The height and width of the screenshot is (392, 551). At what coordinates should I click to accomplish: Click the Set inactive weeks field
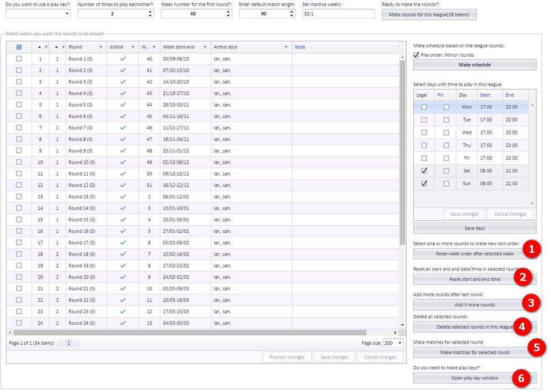pyautogui.click(x=338, y=14)
